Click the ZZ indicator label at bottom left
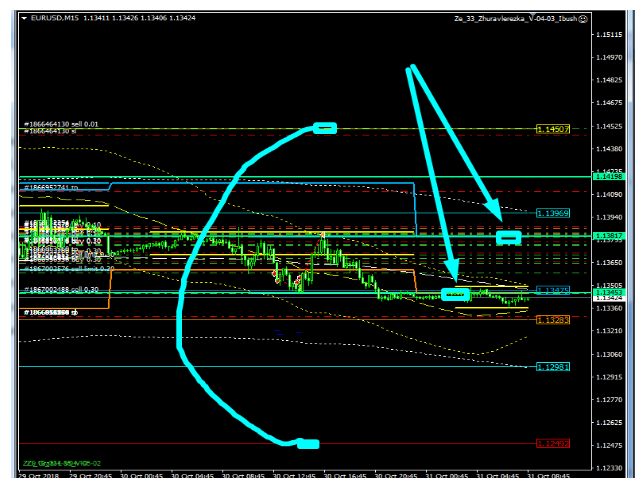The height and width of the screenshot is (488, 640). pos(62,463)
